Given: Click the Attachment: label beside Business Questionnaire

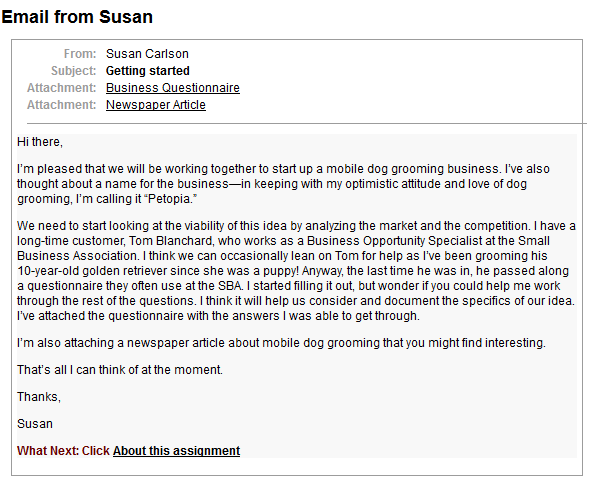Looking at the screenshot, I should [62, 88].
